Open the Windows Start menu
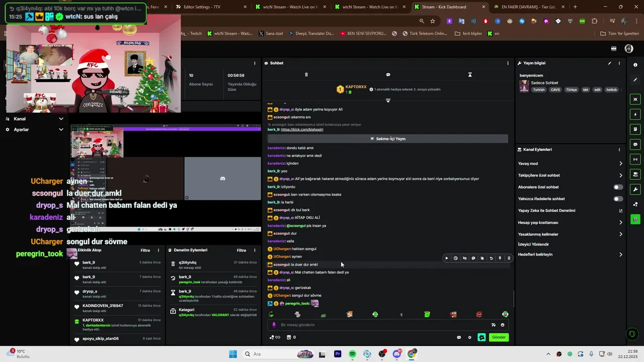Viewport: 644px width, 362px height. click(233, 354)
